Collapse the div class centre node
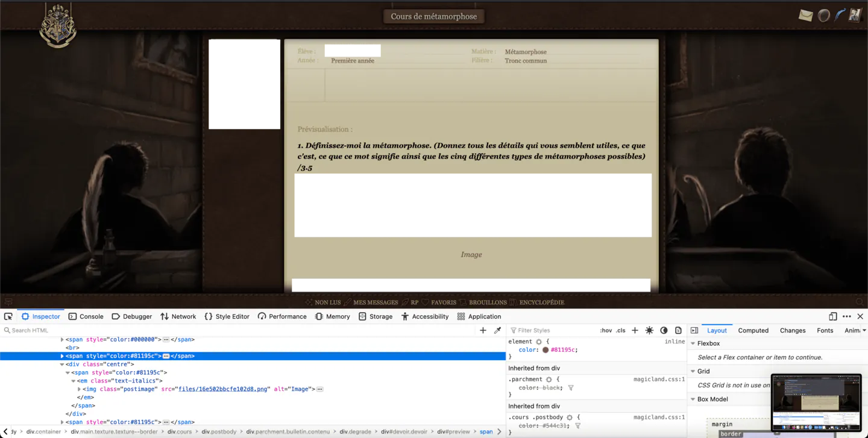 (62, 364)
